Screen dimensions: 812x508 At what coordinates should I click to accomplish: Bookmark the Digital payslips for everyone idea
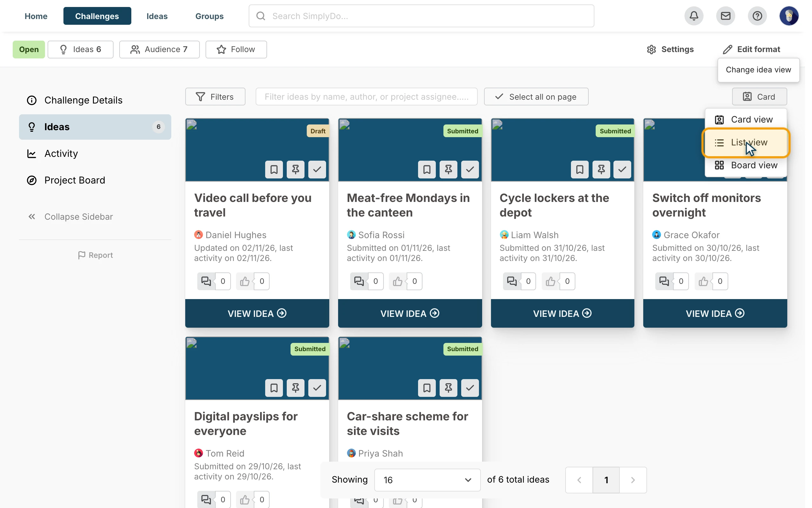click(274, 388)
